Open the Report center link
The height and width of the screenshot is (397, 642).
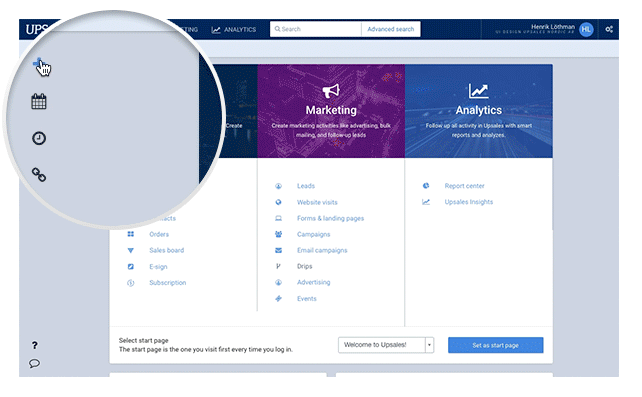pos(464,186)
